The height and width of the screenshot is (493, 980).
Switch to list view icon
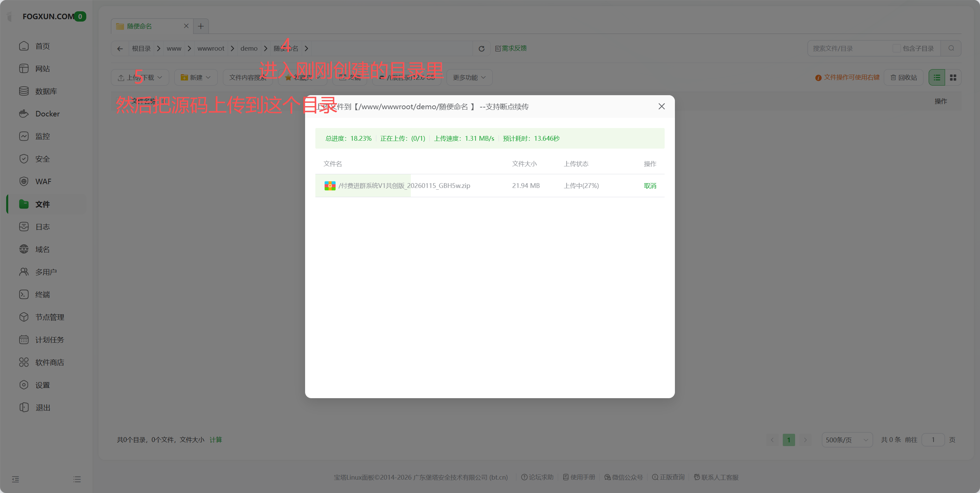click(x=937, y=78)
